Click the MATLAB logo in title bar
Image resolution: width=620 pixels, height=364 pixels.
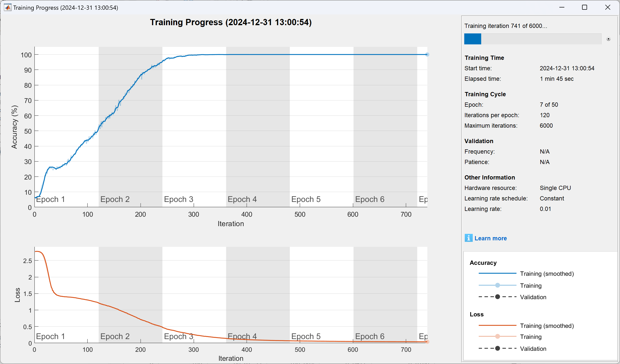point(7,7)
